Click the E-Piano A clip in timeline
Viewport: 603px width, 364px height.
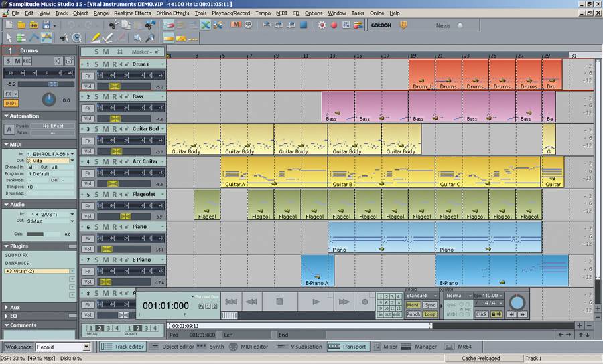pyautogui.click(x=318, y=271)
